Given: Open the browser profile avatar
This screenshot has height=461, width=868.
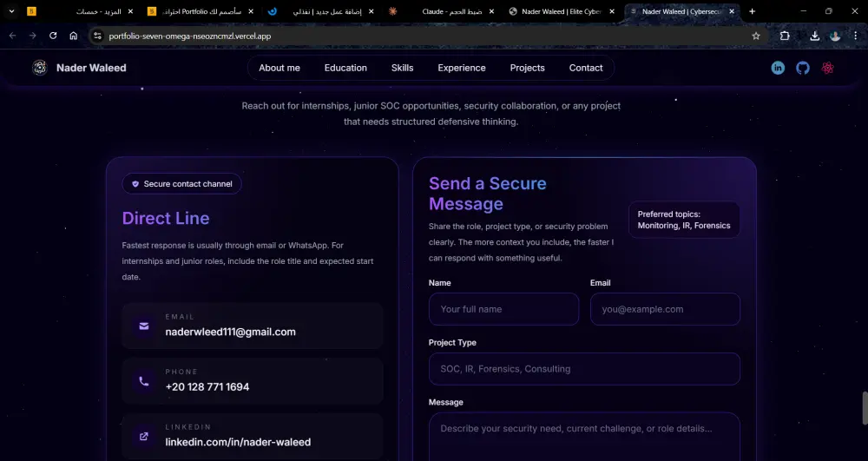Looking at the screenshot, I should point(835,36).
